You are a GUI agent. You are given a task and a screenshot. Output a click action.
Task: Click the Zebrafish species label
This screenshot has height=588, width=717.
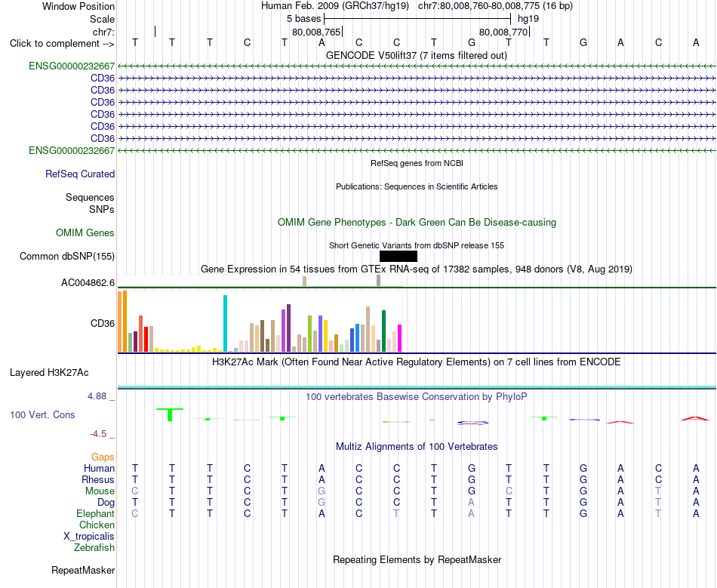pos(94,547)
